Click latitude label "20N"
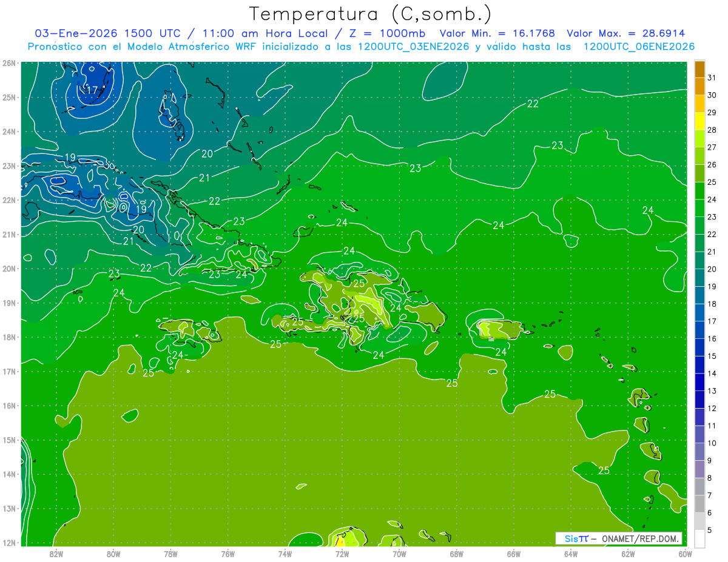The width and height of the screenshot is (728, 562). (9, 269)
